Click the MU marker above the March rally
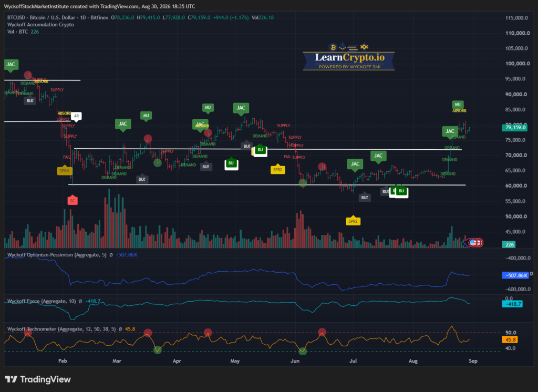Image resolution: width=538 pixels, height=392 pixels. pos(146,116)
